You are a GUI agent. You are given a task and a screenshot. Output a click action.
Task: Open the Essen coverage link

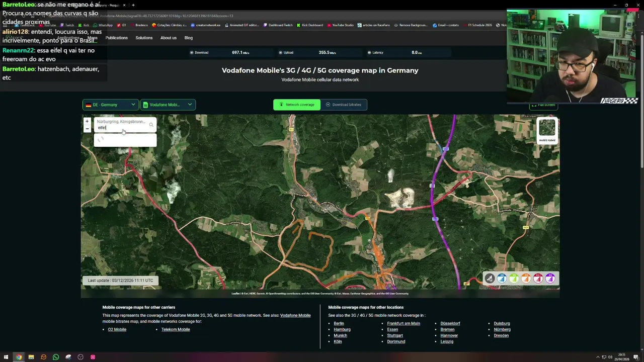click(392, 329)
